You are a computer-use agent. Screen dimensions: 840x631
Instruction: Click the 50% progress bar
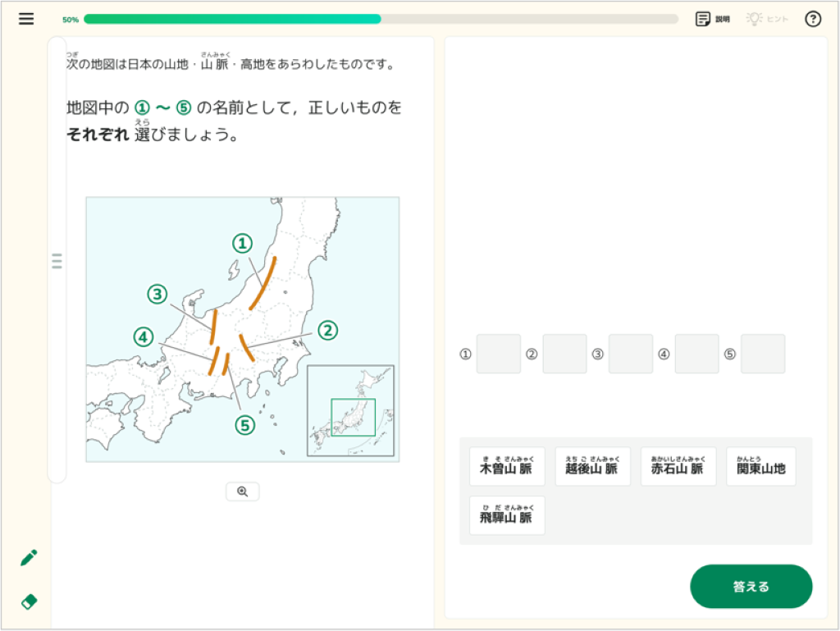pyautogui.click(x=381, y=20)
